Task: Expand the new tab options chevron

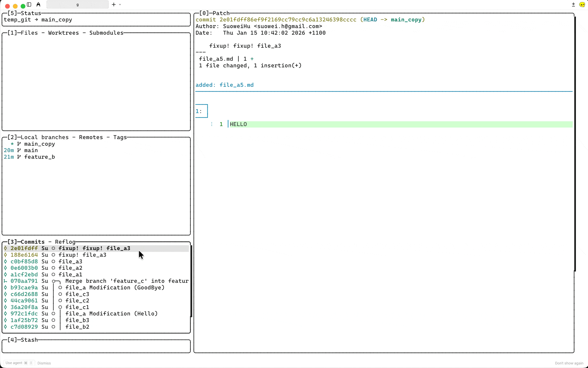Action: click(120, 4)
